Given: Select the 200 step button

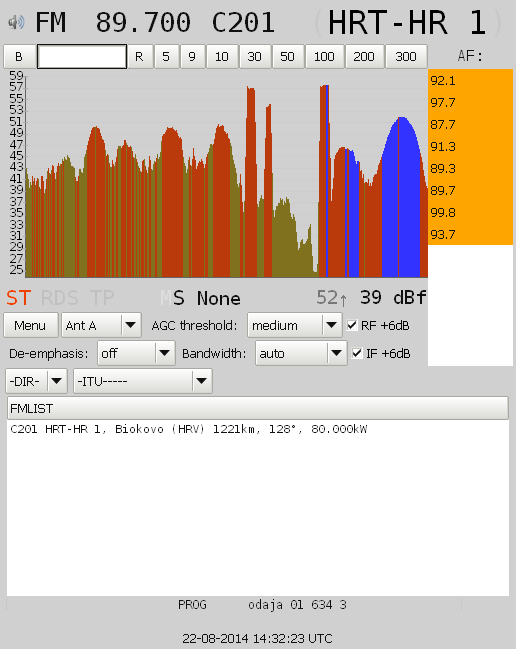Looking at the screenshot, I should pyautogui.click(x=364, y=56).
